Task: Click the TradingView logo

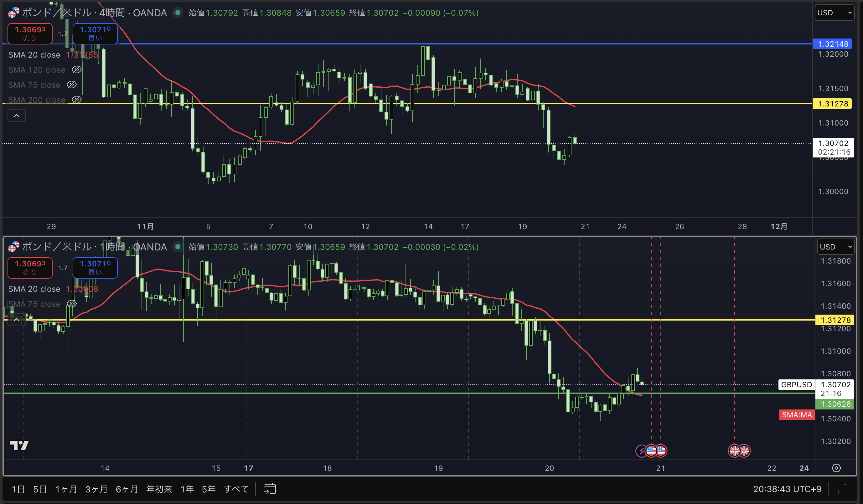Action: pos(19,445)
